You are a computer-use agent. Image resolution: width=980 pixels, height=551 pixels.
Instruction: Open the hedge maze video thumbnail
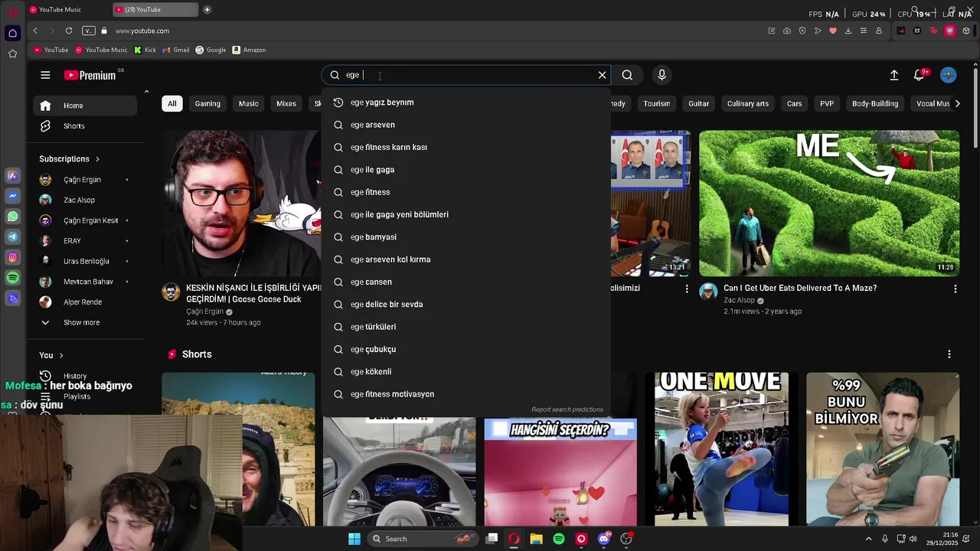click(829, 203)
